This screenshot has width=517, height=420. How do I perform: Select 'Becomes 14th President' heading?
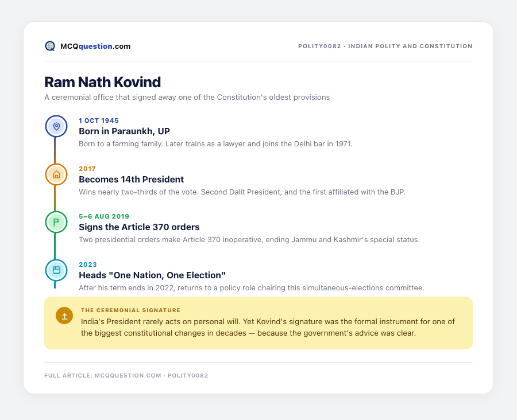(x=131, y=179)
